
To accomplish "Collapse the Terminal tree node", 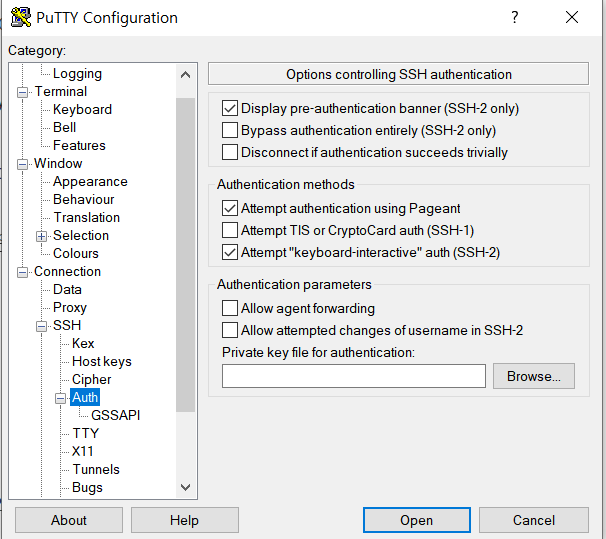I will tap(22, 92).
